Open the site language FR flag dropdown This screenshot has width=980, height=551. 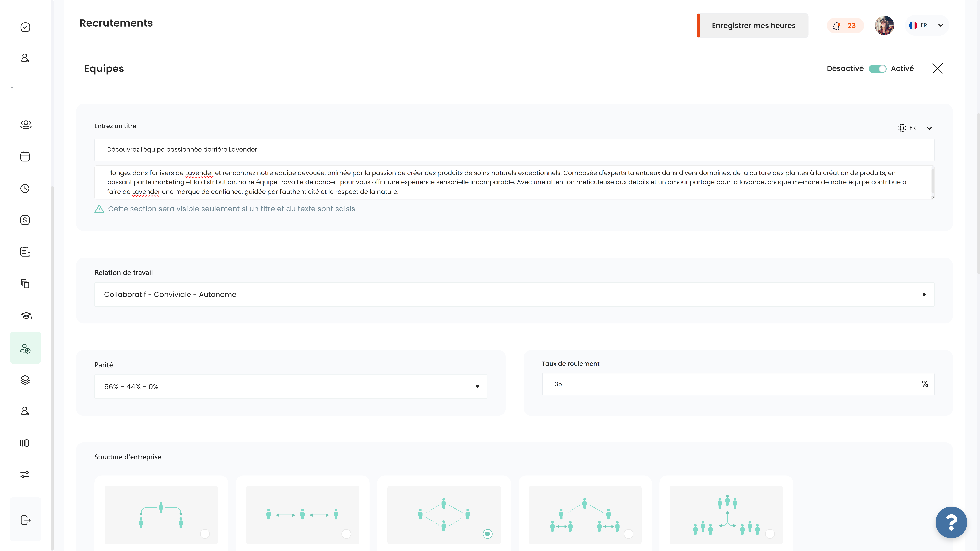(x=927, y=26)
